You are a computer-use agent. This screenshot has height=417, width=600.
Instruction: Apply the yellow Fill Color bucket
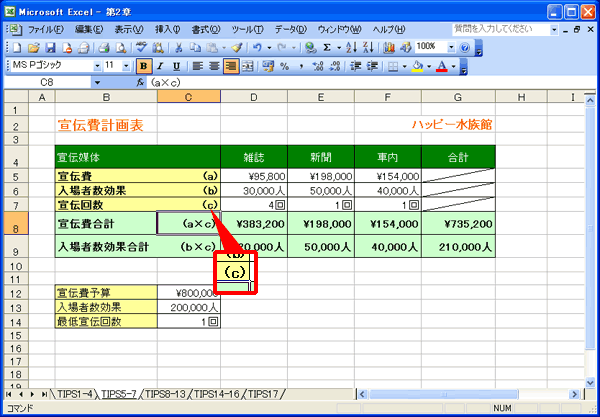417,67
